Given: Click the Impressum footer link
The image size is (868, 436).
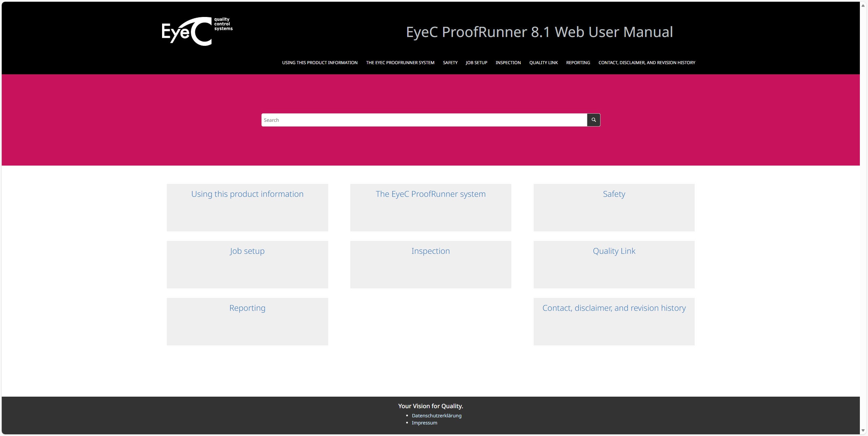Looking at the screenshot, I should point(424,423).
